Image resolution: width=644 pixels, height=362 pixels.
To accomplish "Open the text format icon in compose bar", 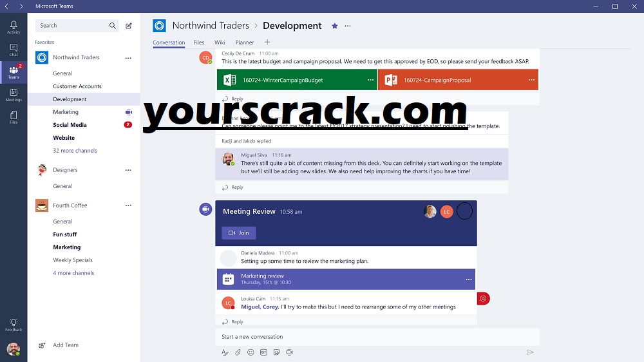I will [x=225, y=352].
